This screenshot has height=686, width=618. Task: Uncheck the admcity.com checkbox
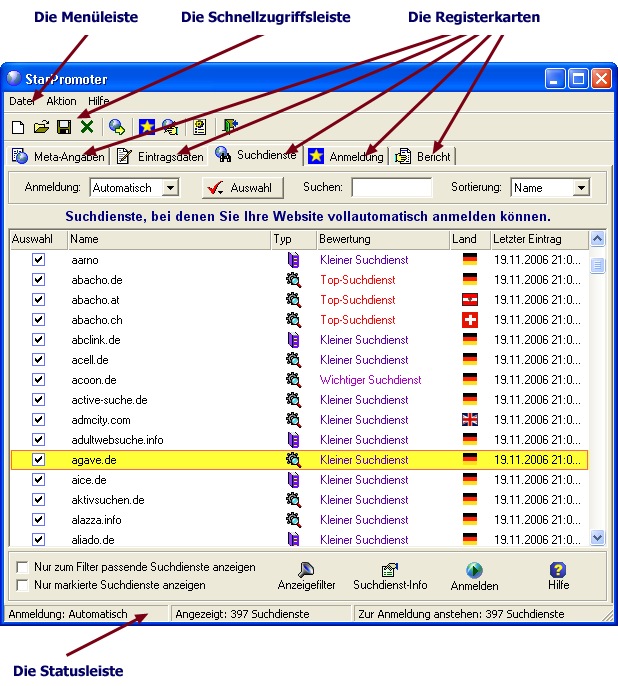coord(38,420)
